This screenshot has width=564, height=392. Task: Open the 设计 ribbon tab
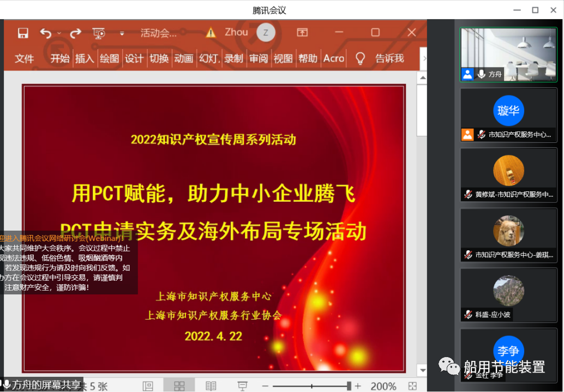click(x=134, y=58)
